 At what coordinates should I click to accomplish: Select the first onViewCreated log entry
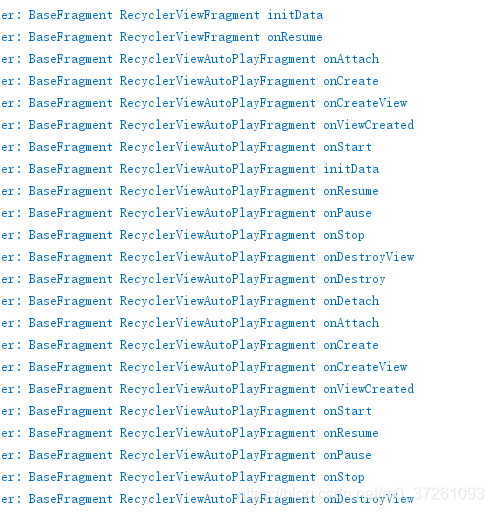207,125
